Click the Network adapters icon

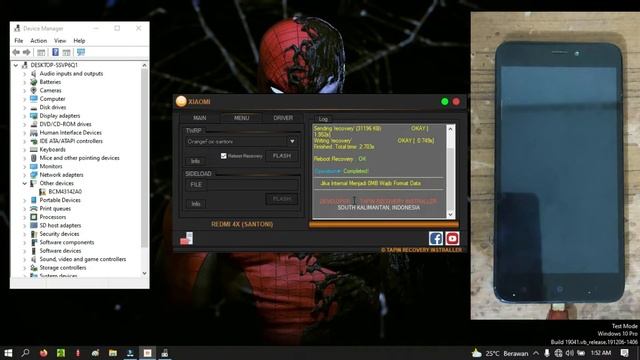[x=33, y=175]
